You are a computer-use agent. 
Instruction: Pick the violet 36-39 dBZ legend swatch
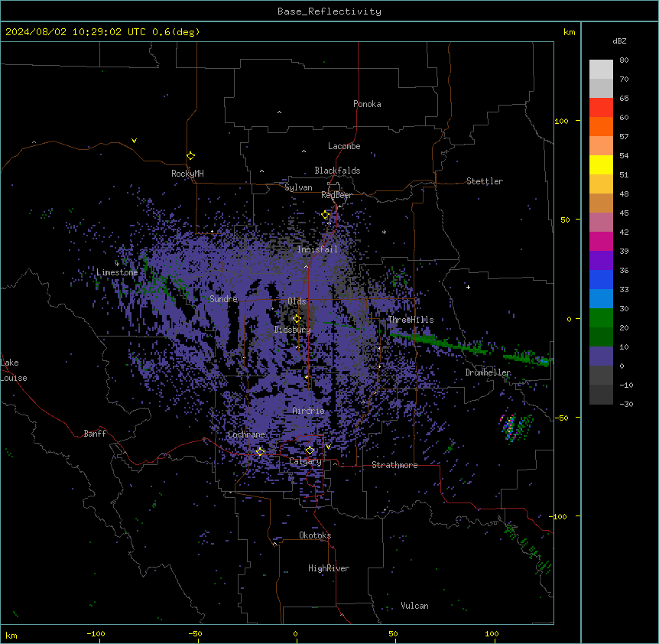[x=601, y=261]
